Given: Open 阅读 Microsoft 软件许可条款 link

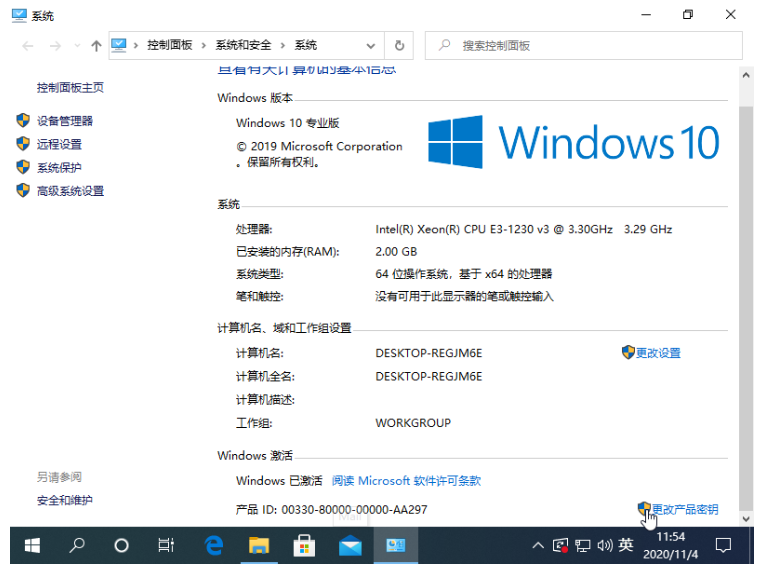Looking at the screenshot, I should [406, 481].
